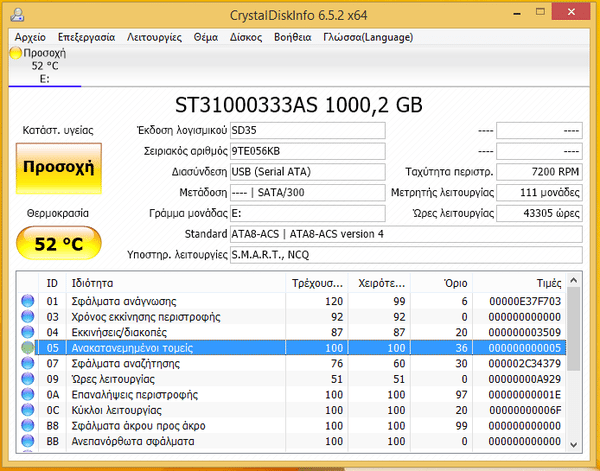Click the Ιδιότητα column header
This screenshot has width=600, height=471.
[x=176, y=283]
